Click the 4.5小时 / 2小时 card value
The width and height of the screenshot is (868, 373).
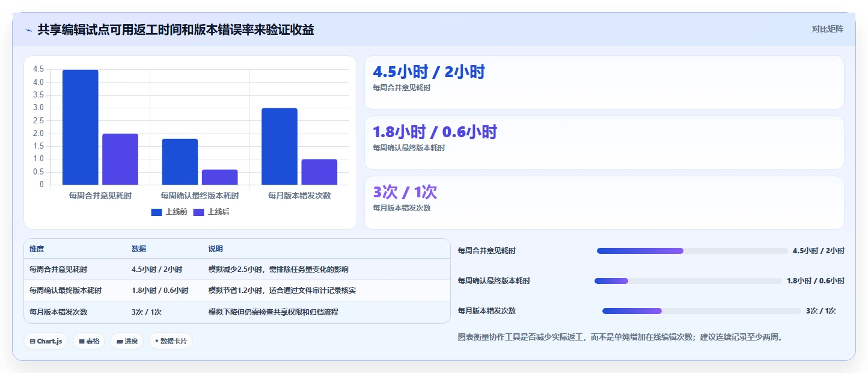point(429,72)
